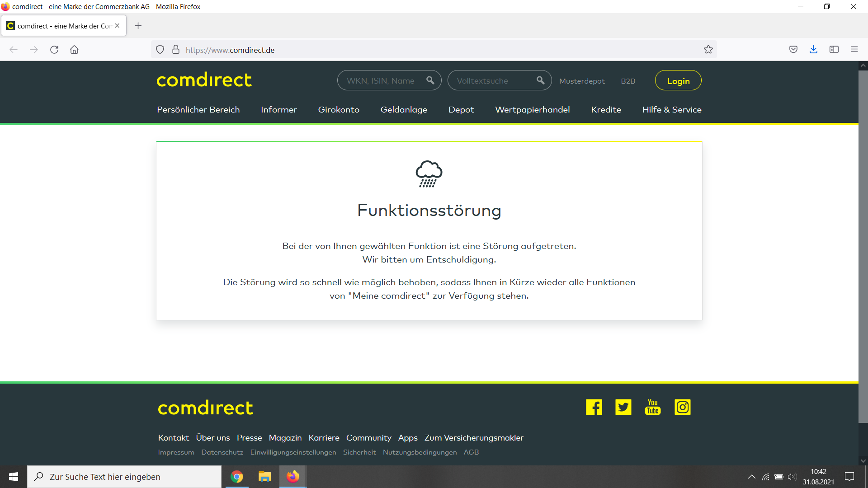Image resolution: width=868 pixels, height=488 pixels.
Task: Open the Wertpapierhandel navigation menu
Action: pyautogui.click(x=532, y=110)
